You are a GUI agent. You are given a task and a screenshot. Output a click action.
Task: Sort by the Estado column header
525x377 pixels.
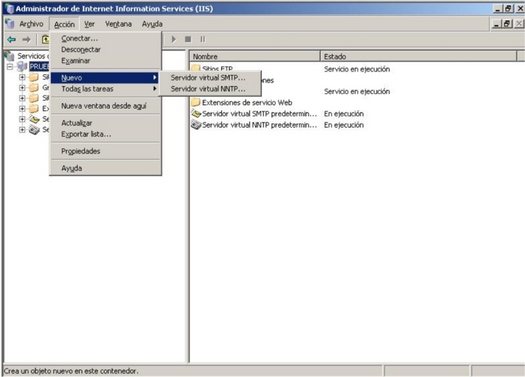[419, 56]
